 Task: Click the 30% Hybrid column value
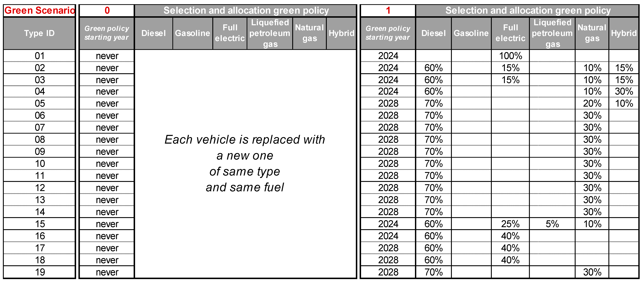click(x=624, y=91)
